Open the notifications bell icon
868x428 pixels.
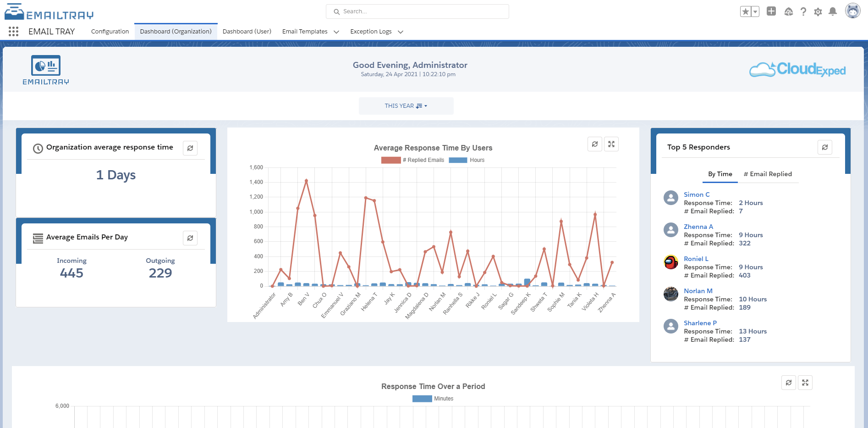[x=833, y=11]
